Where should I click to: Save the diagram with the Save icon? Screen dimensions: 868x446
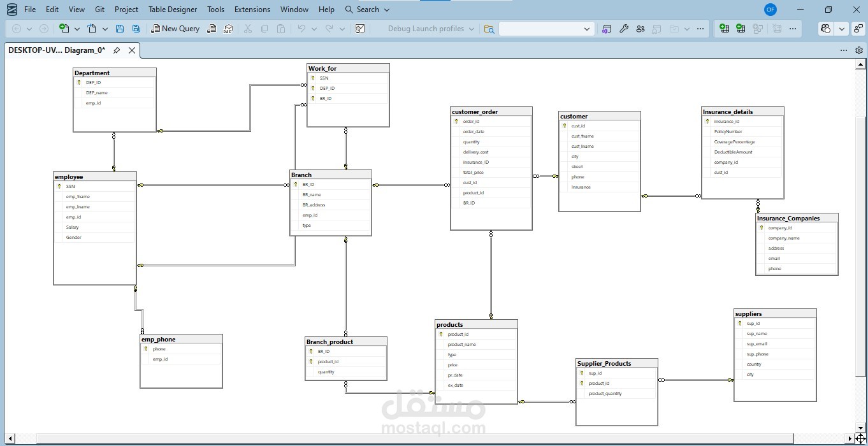(120, 29)
